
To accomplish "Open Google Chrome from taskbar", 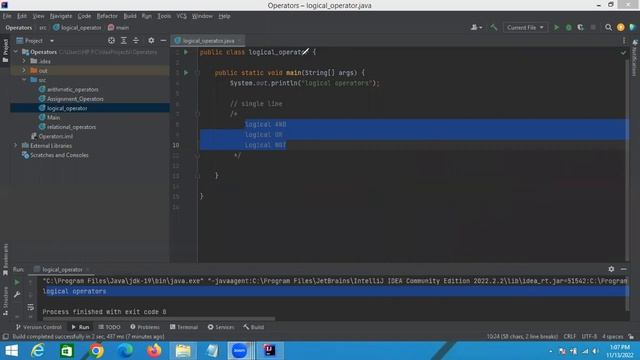I will pyautogui.click(x=96, y=351).
